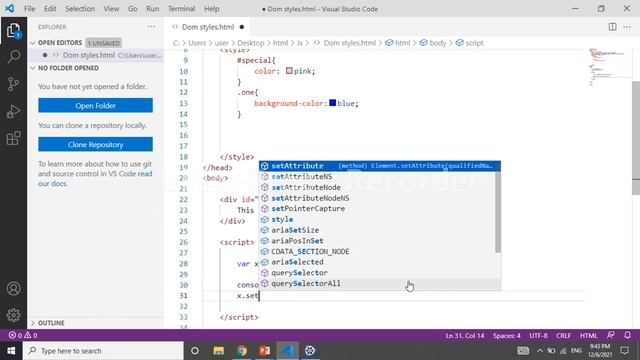Open editor More Actions ellipsis
This screenshot has width=640, height=360.
[x=627, y=27]
